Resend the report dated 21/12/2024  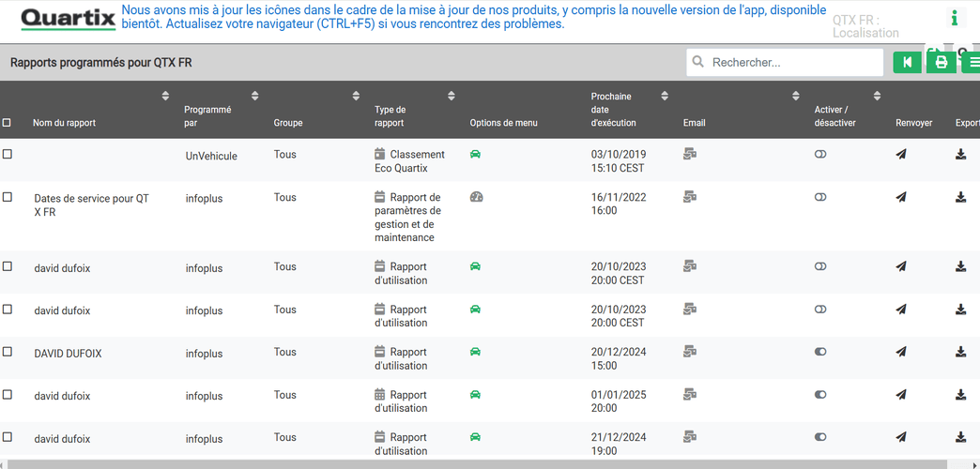pos(900,436)
